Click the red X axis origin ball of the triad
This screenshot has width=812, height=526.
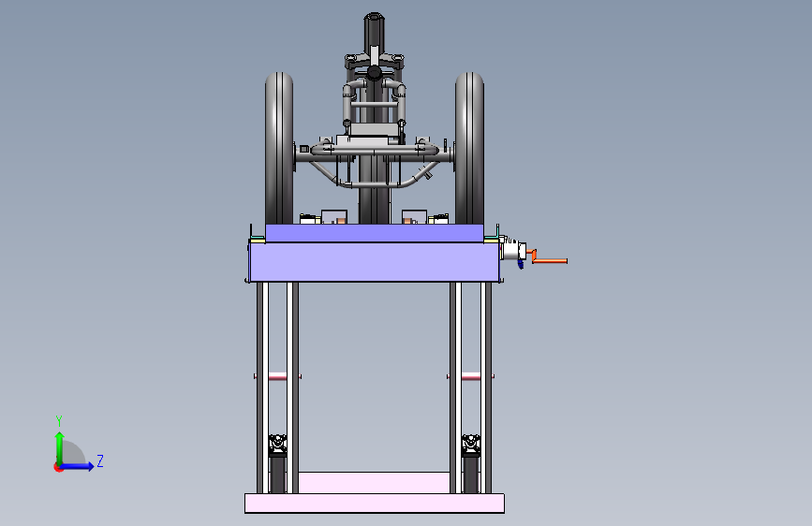point(58,467)
